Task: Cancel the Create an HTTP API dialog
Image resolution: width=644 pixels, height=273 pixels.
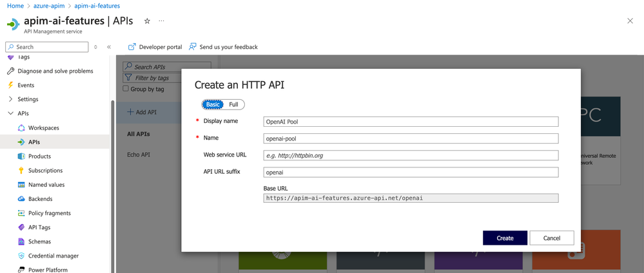Action: point(552,238)
